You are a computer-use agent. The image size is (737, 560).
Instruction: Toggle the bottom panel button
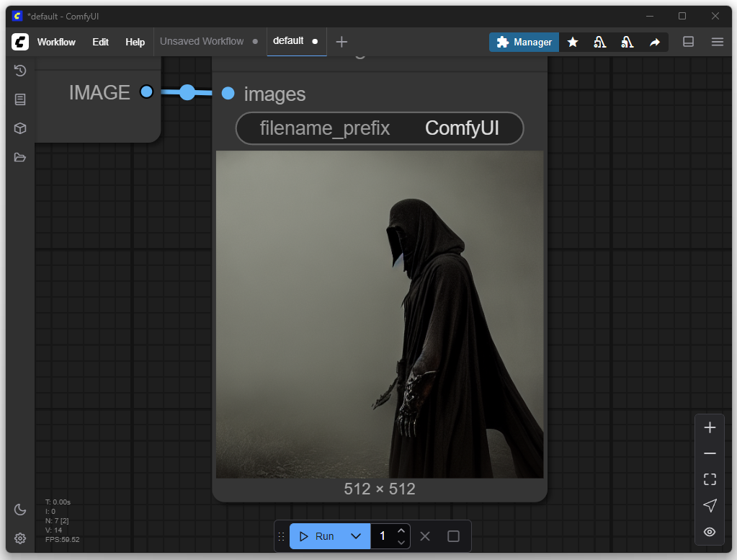click(x=688, y=42)
